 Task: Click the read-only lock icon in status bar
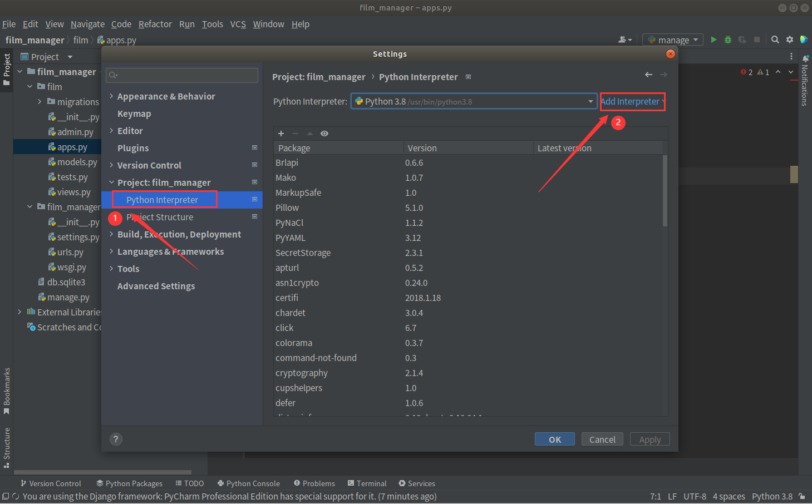tap(801, 496)
